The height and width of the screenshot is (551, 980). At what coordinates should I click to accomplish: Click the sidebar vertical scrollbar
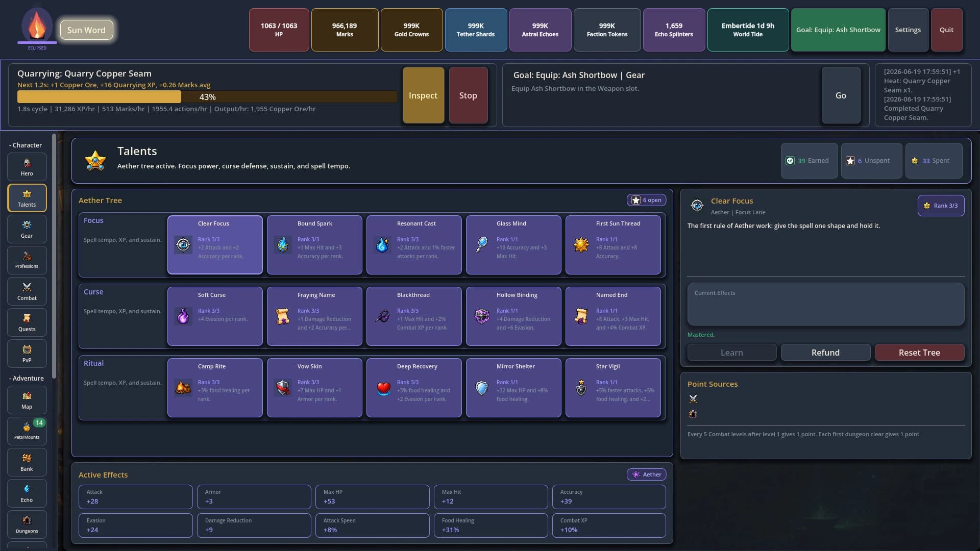point(54,255)
